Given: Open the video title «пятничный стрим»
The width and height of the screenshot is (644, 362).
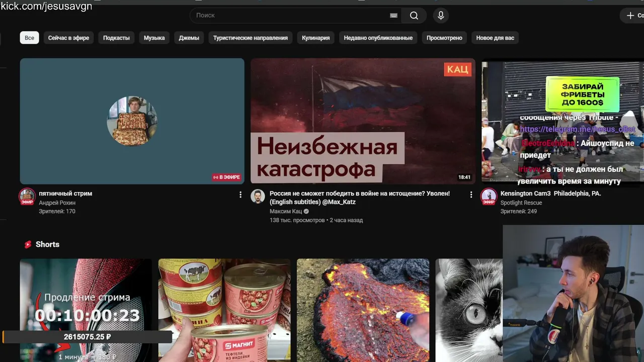Looking at the screenshot, I should 65,194.
